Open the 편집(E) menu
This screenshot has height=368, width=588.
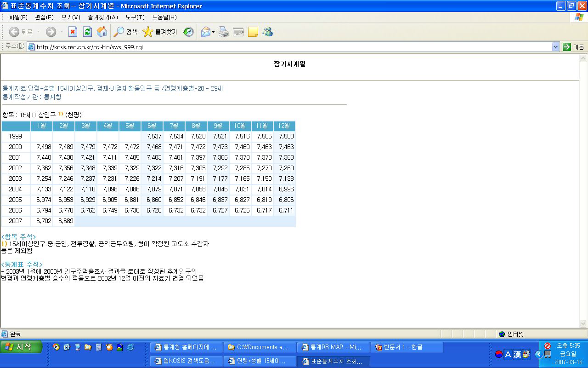coord(44,17)
